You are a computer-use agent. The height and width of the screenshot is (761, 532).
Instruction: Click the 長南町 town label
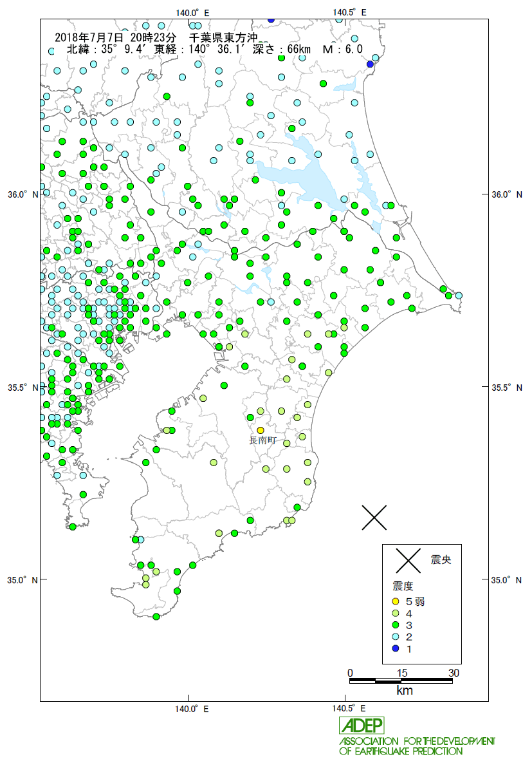(x=262, y=441)
